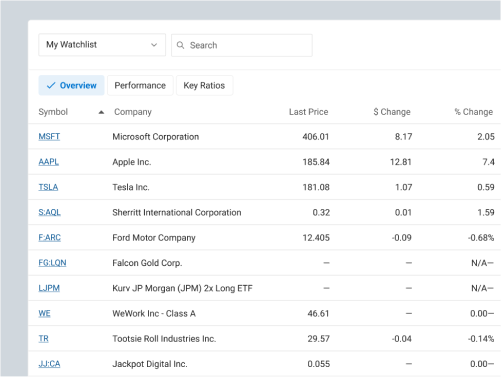Open the S:AQL symbol link

tap(49, 212)
